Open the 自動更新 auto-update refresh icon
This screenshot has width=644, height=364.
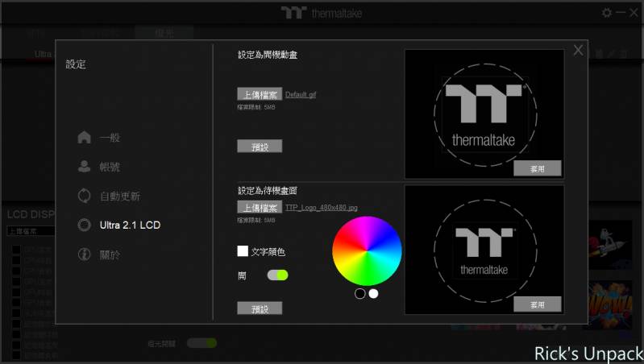pos(84,196)
